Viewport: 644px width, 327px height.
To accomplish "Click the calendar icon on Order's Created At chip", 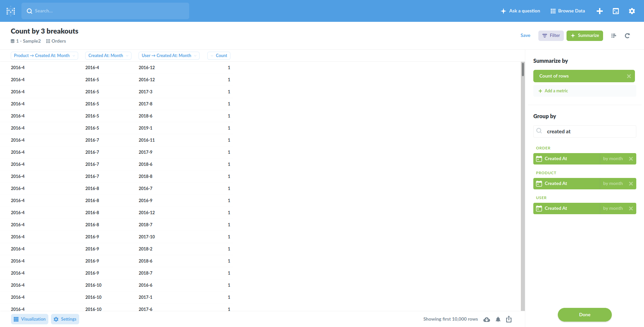I will (x=539, y=158).
